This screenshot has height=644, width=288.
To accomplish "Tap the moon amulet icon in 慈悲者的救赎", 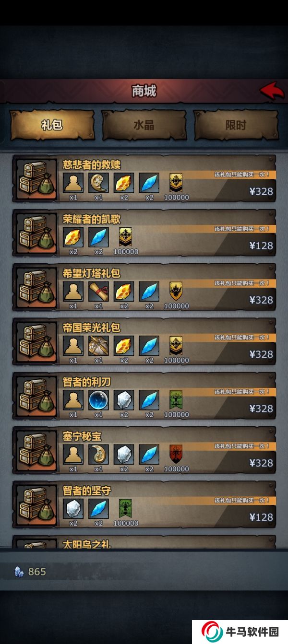I will pos(98,183).
